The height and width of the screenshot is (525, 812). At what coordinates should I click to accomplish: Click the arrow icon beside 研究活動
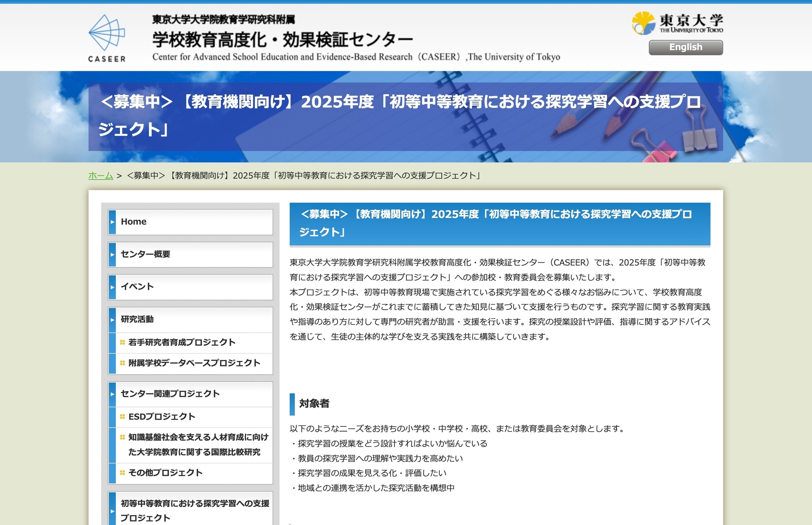click(112, 319)
